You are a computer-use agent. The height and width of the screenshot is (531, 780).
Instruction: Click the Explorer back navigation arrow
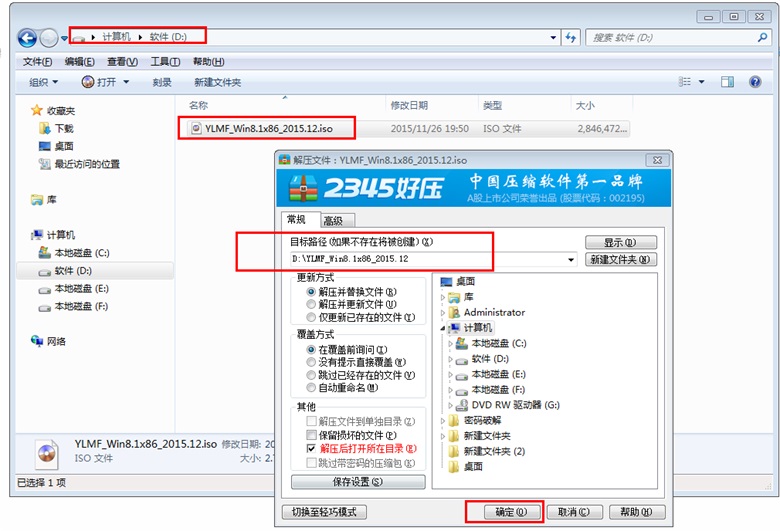pyautogui.click(x=27, y=38)
